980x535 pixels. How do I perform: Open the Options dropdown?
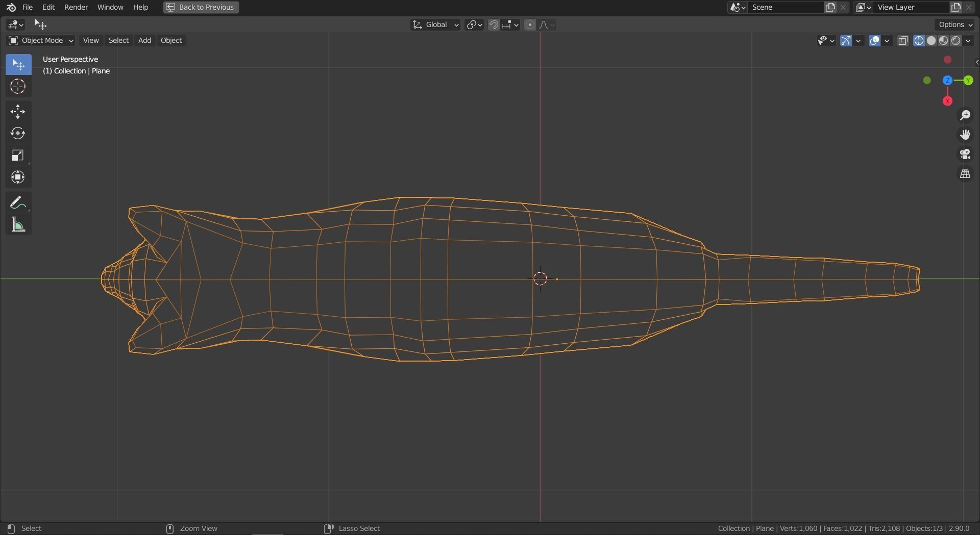coord(955,24)
